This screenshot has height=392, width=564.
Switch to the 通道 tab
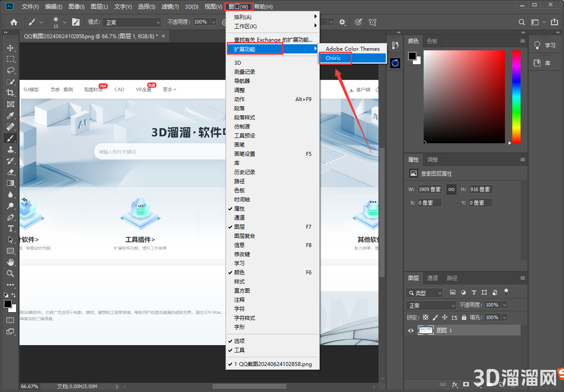(x=432, y=278)
